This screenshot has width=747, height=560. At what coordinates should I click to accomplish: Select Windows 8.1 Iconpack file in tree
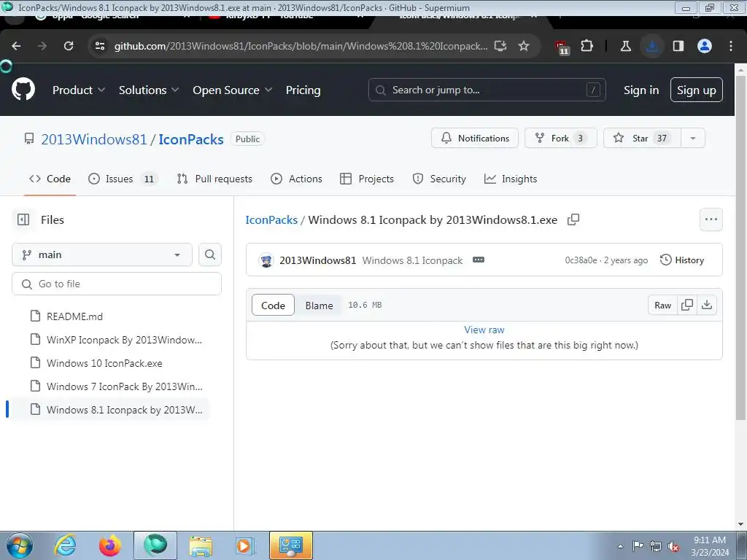coord(111,410)
